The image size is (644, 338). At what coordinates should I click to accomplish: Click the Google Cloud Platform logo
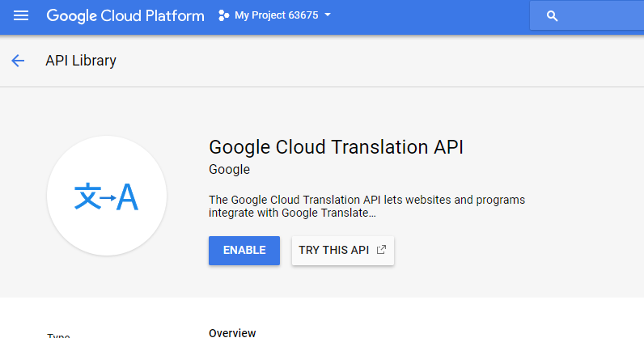tap(125, 16)
